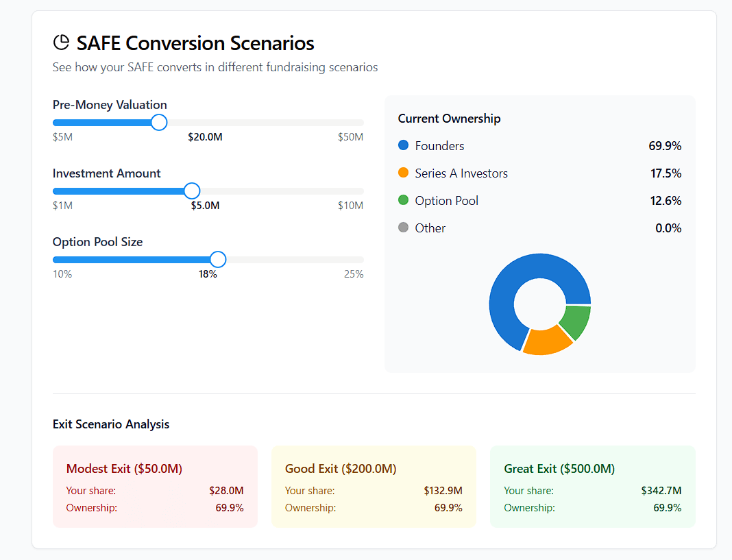The width and height of the screenshot is (732, 560).
Task: Click the 25% end of option pool slider
Action: click(361, 260)
